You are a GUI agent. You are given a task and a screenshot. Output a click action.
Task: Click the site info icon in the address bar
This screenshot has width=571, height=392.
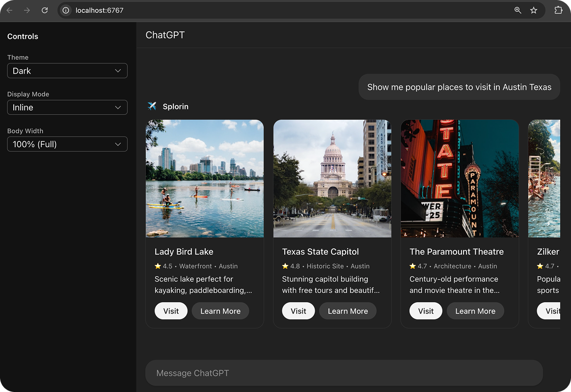coord(65,10)
